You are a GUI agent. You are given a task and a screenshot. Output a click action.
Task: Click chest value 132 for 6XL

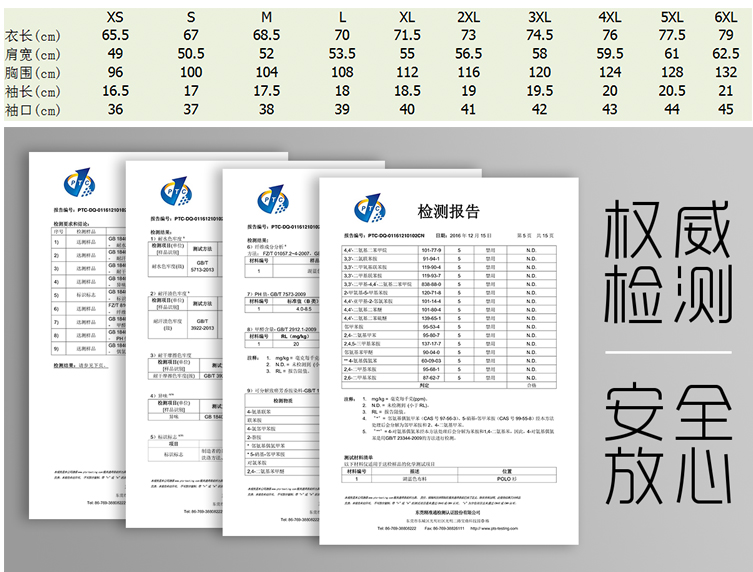coord(725,72)
